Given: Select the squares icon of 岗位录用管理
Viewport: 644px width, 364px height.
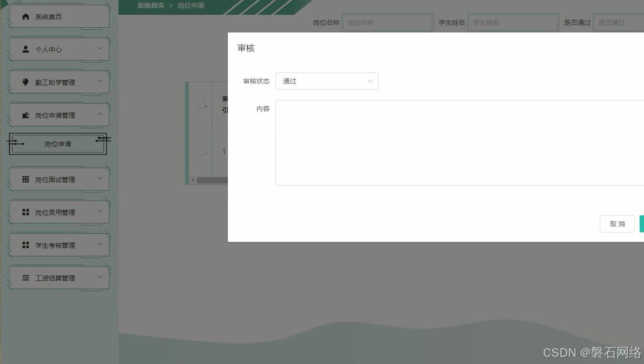Looking at the screenshot, I should tap(25, 212).
